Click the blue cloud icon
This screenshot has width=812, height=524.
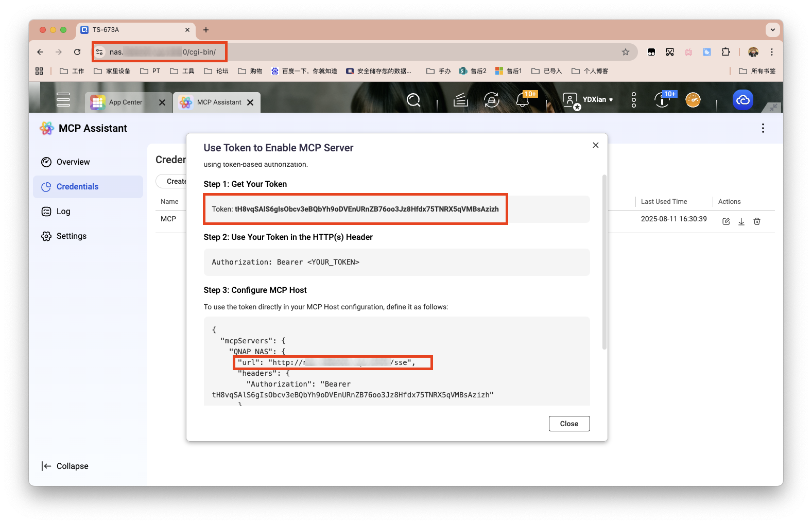pos(742,100)
